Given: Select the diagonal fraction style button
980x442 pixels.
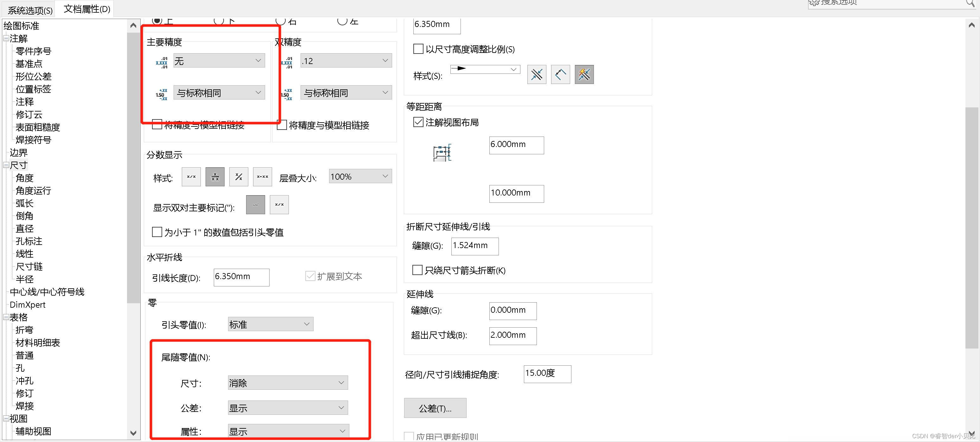Looking at the screenshot, I should (239, 177).
